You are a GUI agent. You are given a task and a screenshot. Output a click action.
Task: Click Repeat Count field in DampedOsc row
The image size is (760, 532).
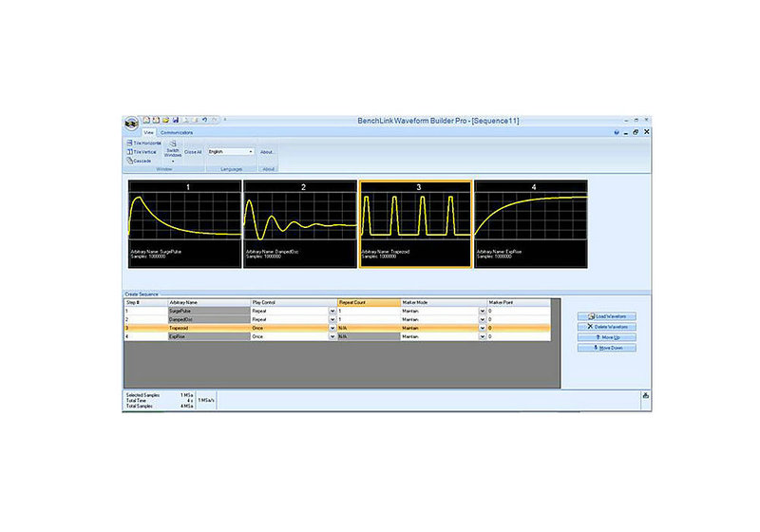point(369,320)
